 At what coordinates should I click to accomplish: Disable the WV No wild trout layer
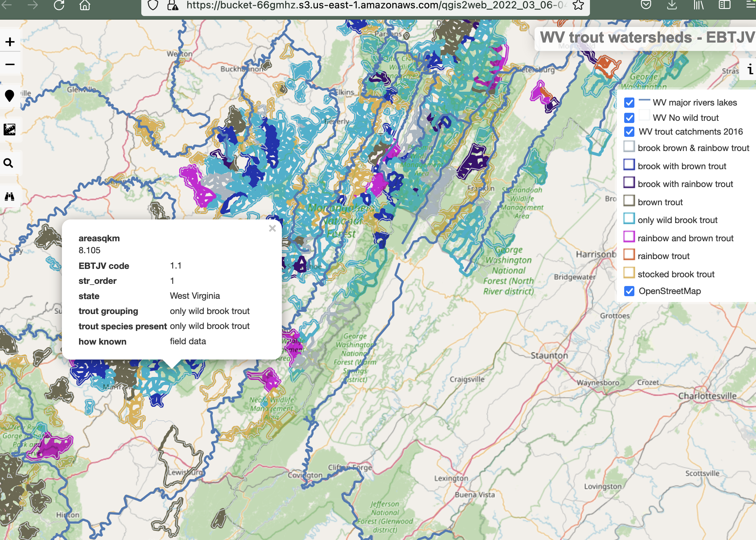tap(629, 117)
